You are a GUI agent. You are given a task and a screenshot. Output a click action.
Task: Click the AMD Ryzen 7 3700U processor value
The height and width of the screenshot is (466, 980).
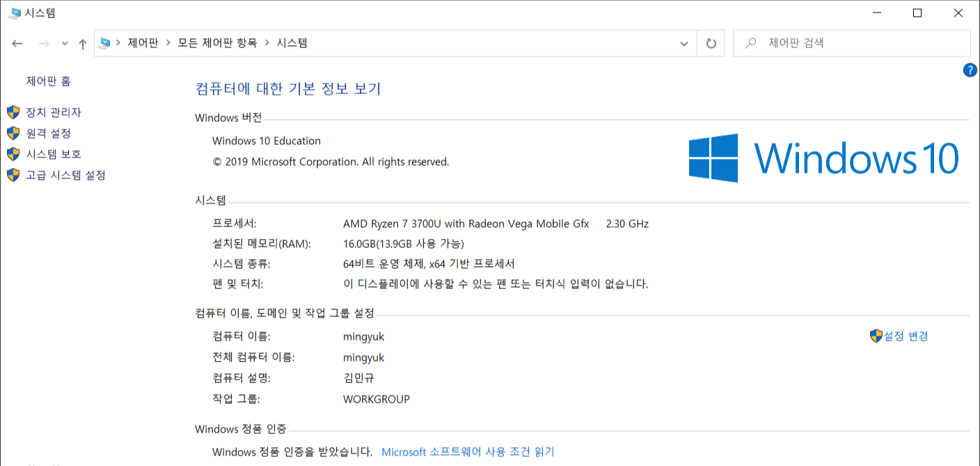tap(466, 224)
